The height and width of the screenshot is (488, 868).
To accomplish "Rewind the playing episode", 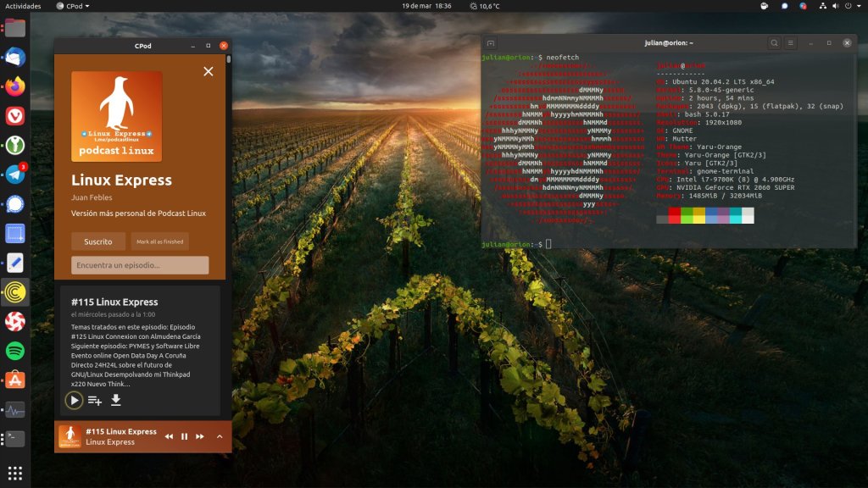I will pyautogui.click(x=169, y=436).
